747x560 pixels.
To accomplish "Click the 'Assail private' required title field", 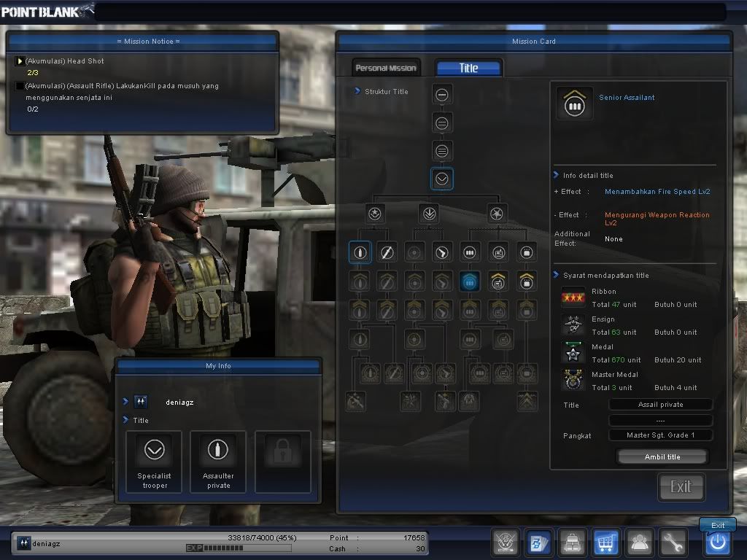I will tap(660, 404).
